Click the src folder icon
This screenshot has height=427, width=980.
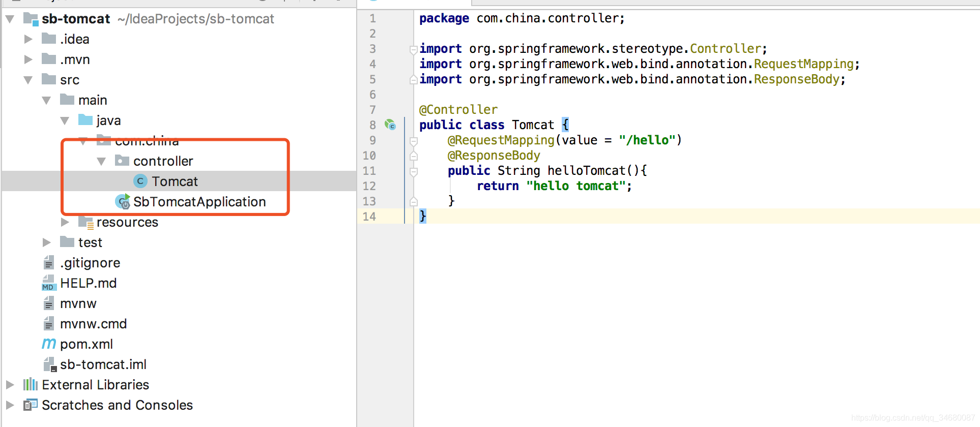click(x=49, y=79)
